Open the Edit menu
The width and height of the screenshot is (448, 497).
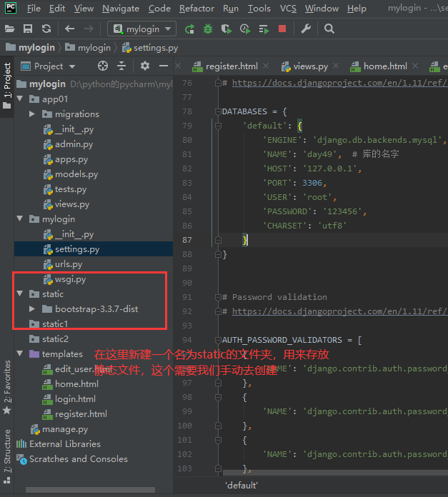57,9
